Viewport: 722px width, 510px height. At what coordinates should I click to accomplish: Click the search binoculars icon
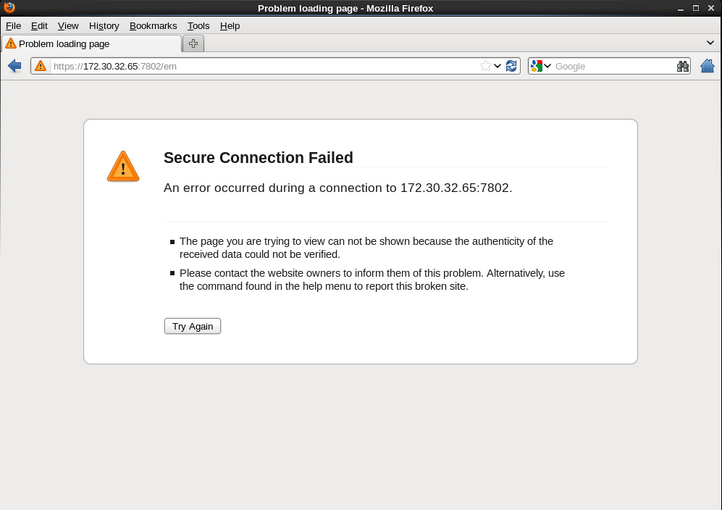[683, 66]
